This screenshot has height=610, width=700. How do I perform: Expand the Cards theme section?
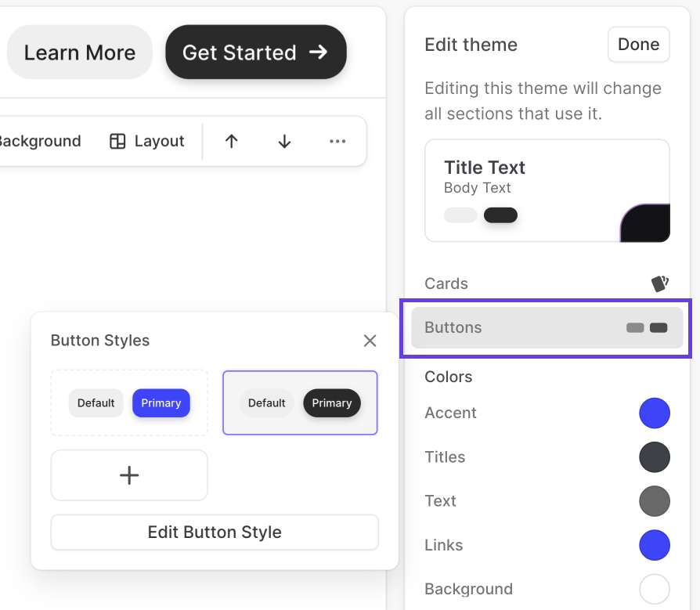coord(547,283)
